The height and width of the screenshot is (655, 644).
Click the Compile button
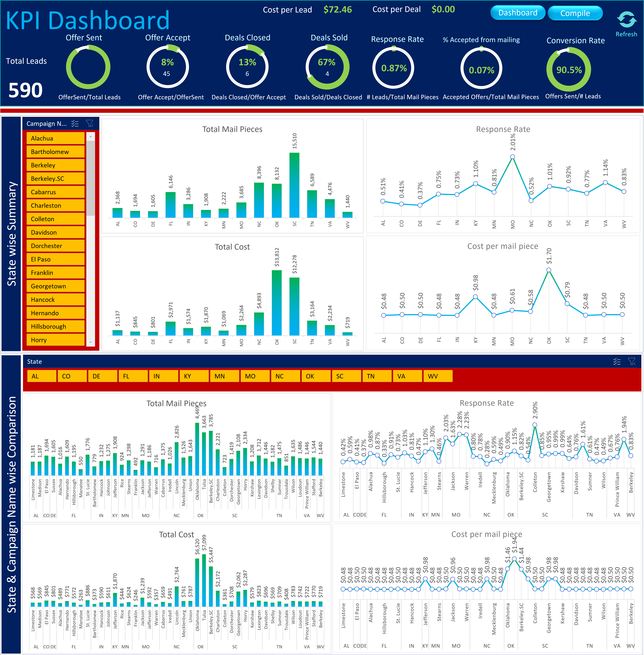click(x=575, y=13)
